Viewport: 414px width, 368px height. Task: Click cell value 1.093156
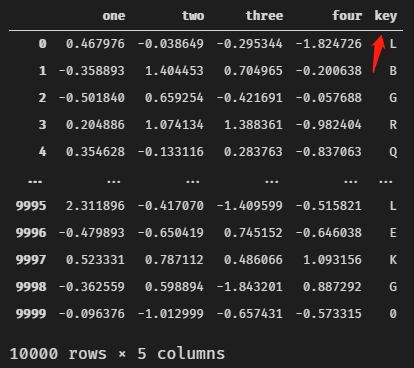pyautogui.click(x=332, y=260)
